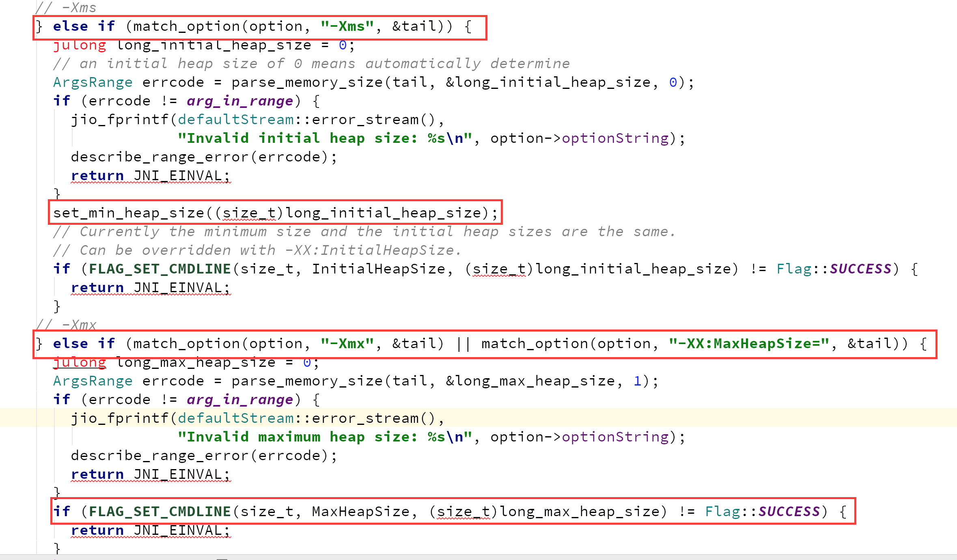Click julong in long_max_heap_size declaration
The image size is (957, 560).
(80, 362)
